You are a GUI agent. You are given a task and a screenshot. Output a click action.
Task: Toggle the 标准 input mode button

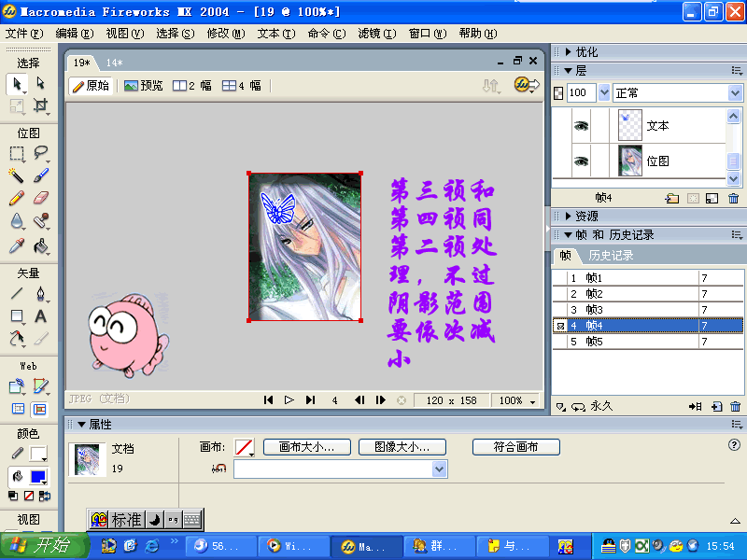tap(126, 520)
